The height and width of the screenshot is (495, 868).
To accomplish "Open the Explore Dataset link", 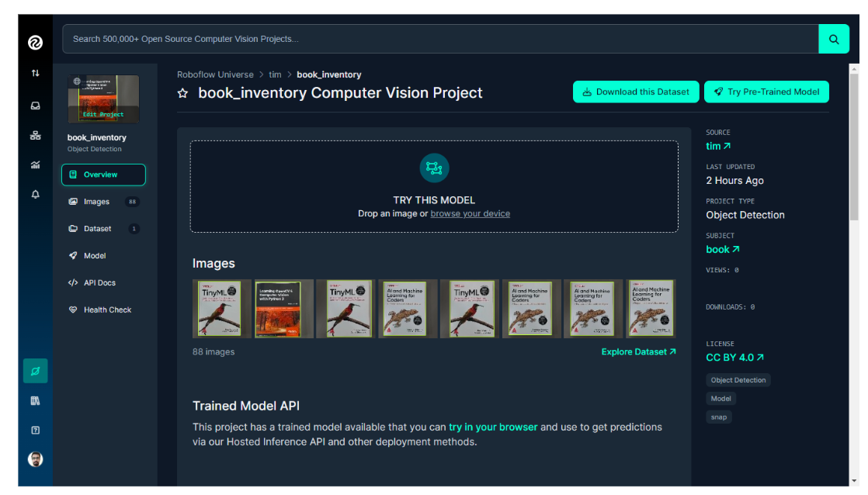I will (639, 351).
